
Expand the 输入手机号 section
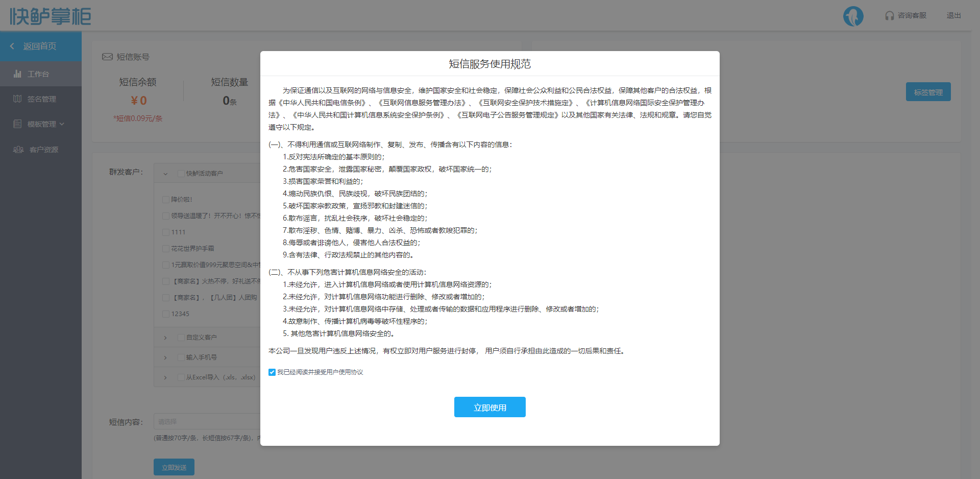point(165,357)
